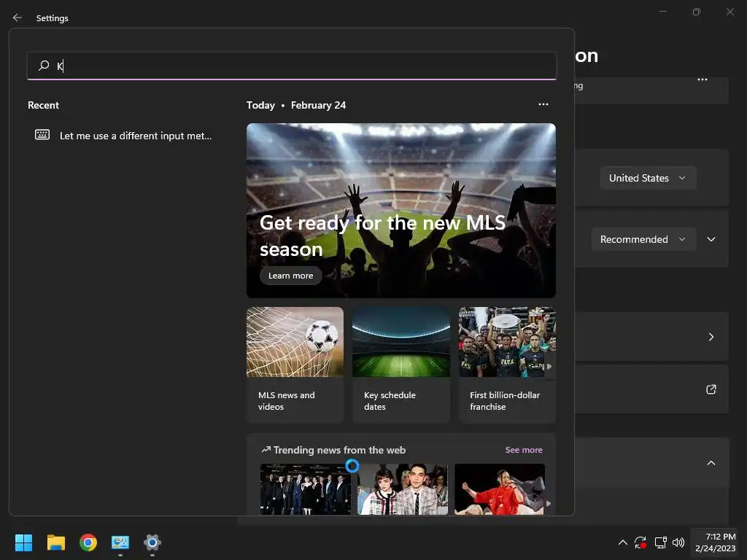This screenshot has width=747, height=560.
Task: Click the search magnifier icon
Action: coord(44,65)
